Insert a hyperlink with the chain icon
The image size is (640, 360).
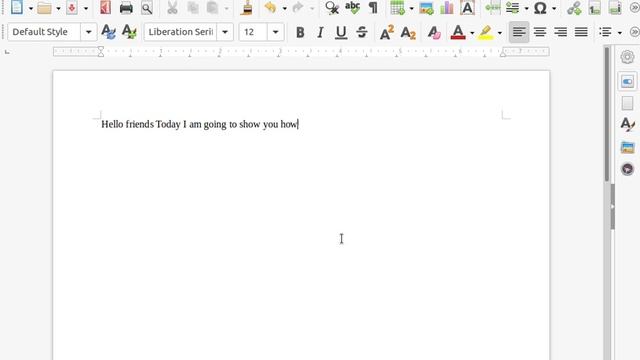(574, 8)
